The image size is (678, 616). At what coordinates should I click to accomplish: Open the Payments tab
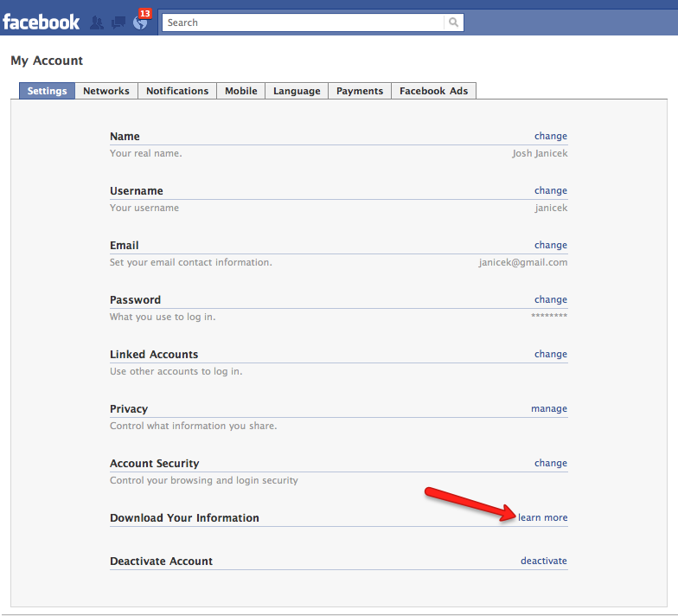(360, 91)
